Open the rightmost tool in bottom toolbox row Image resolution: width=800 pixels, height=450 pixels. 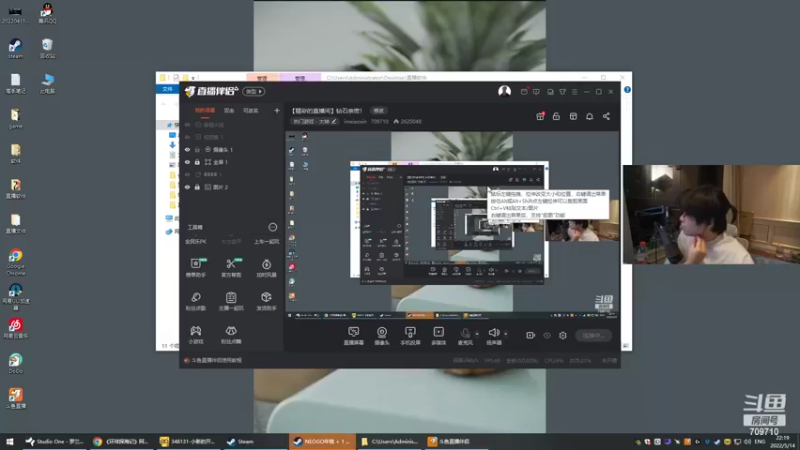click(x=231, y=335)
